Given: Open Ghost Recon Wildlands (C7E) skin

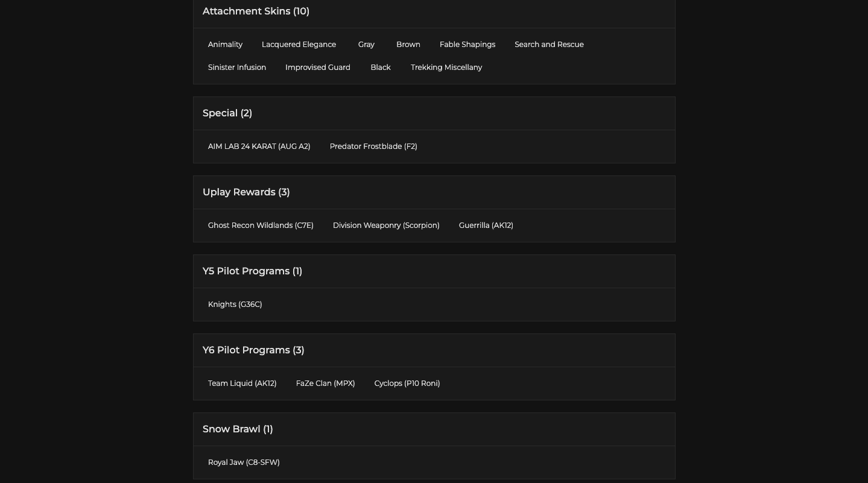Looking at the screenshot, I should (261, 226).
